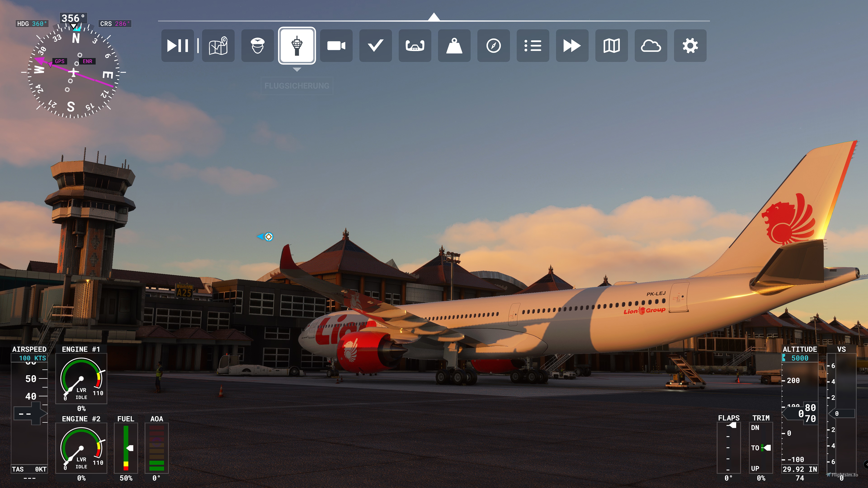Click the CRS 286° readout

(x=115, y=23)
